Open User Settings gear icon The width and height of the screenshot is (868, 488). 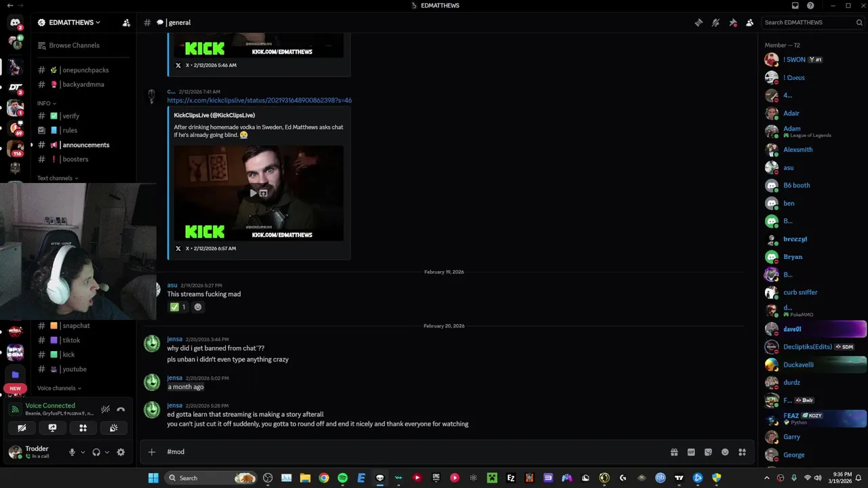[121, 452]
